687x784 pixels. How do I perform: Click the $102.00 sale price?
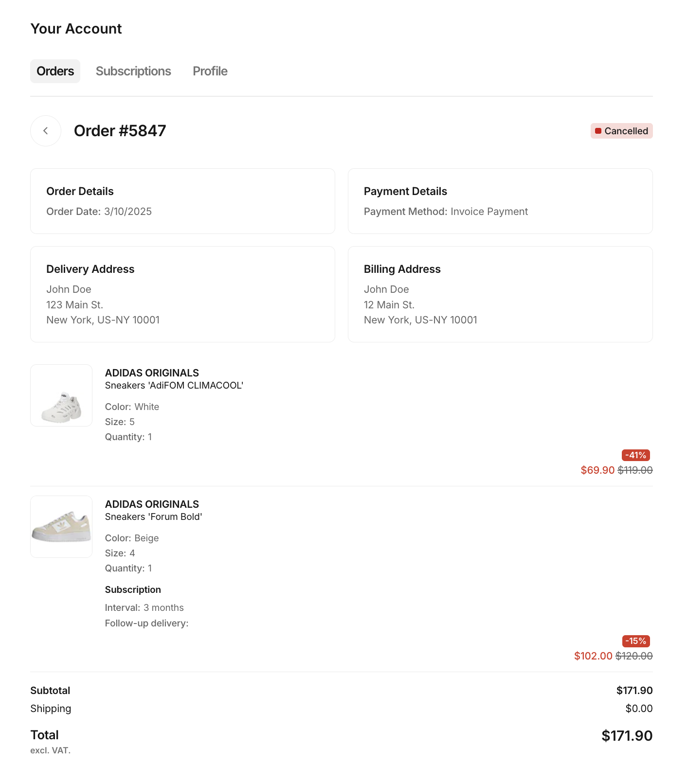click(x=593, y=656)
